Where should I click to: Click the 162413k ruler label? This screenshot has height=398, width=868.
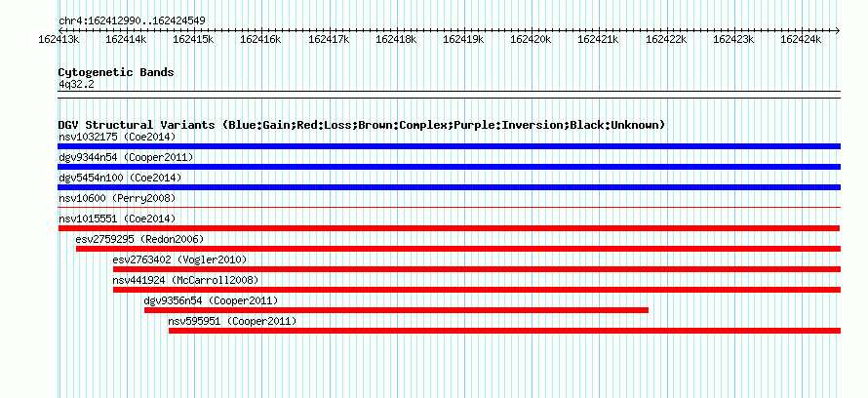tap(59, 40)
